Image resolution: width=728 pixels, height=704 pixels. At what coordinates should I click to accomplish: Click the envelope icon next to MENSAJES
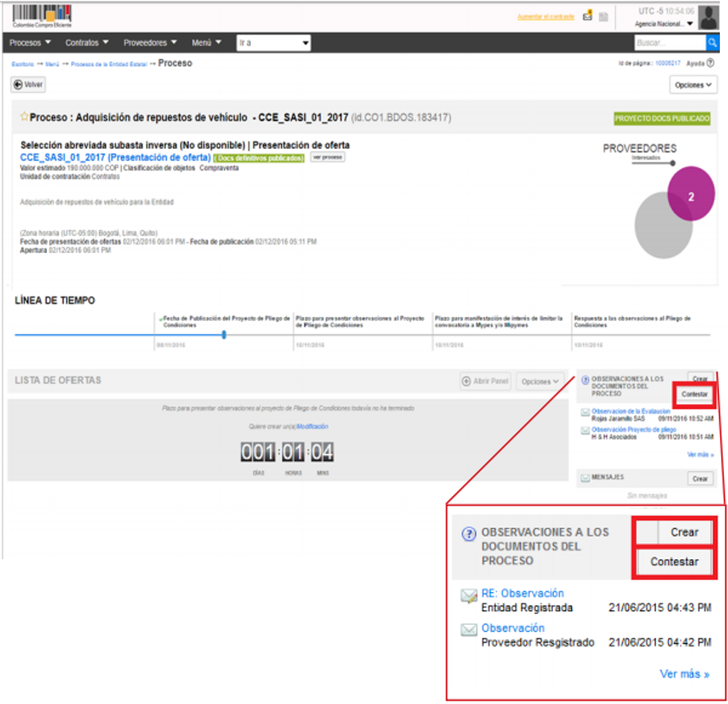[585, 478]
